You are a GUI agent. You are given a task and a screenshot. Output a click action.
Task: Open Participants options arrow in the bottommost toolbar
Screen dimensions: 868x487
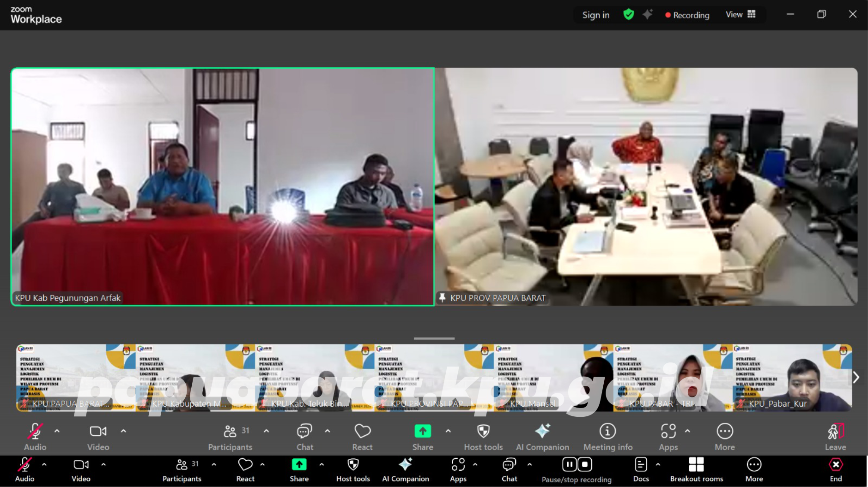(x=214, y=464)
